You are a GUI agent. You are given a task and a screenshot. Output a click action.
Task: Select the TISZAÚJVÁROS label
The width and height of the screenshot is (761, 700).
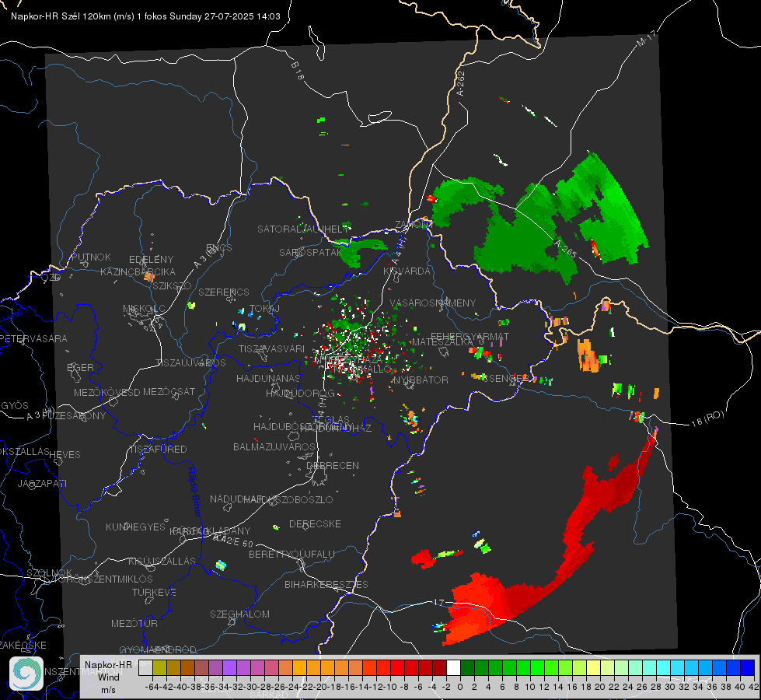190,363
